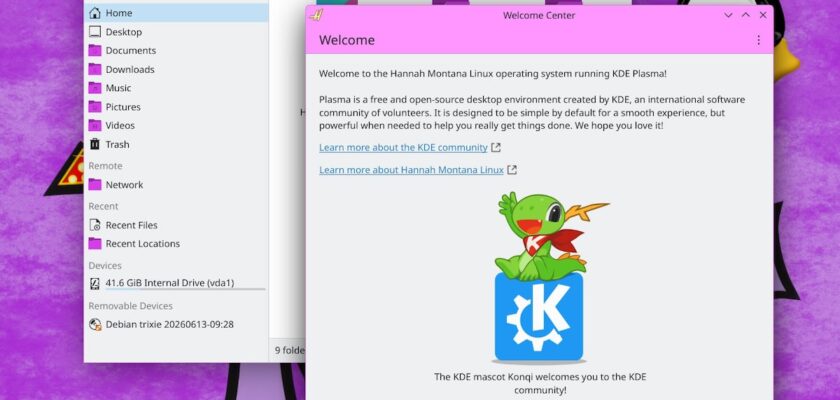Open the 41.6 GiB Internal Drive
The height and width of the screenshot is (400, 840).
[176, 283]
